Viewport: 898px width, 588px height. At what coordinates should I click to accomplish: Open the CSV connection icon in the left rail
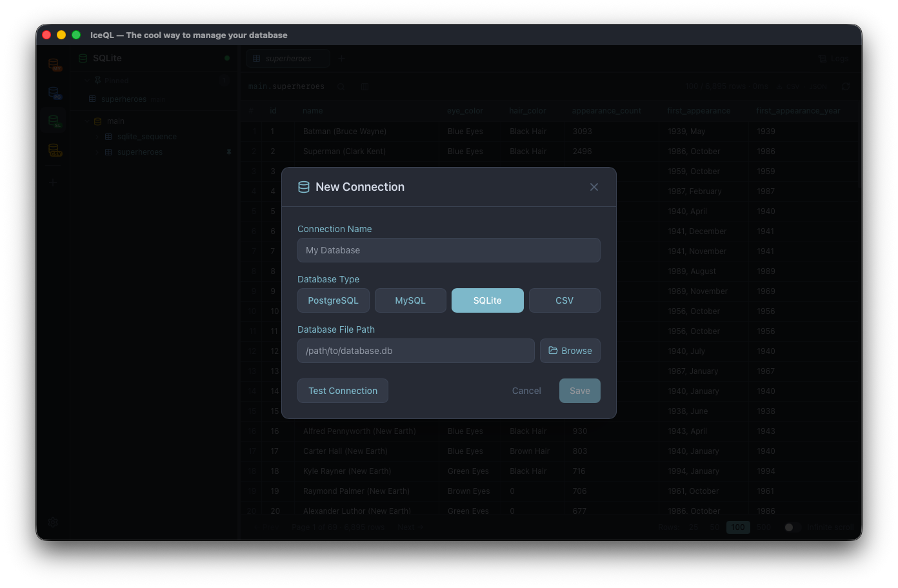[x=55, y=150]
